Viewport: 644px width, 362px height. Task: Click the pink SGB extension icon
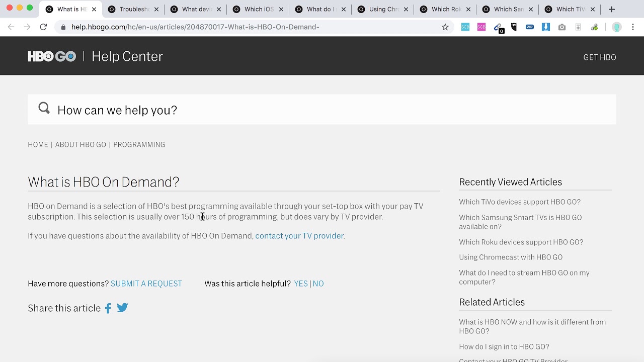(x=481, y=27)
